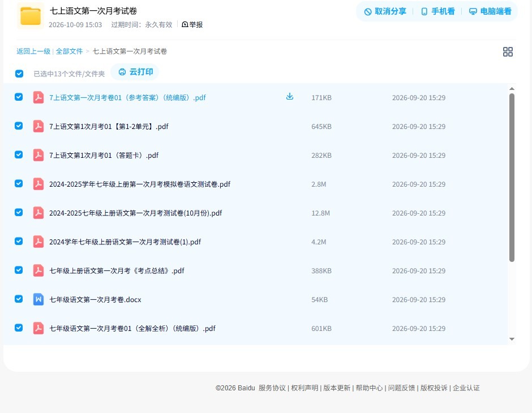Click the 12.8M file size cell
Viewport: 532px width, 413px height.
click(x=321, y=213)
